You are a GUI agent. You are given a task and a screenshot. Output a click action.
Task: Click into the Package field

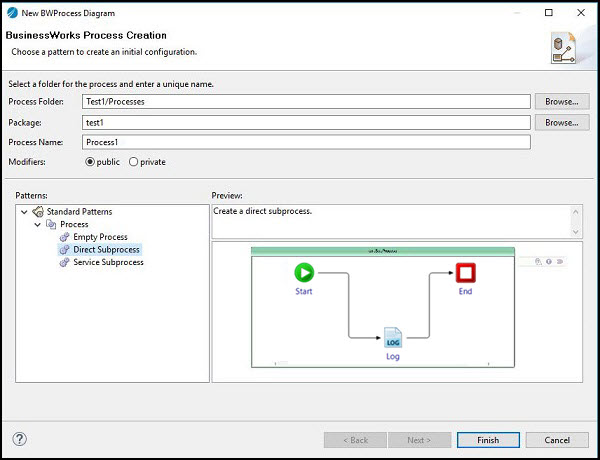[306, 123]
